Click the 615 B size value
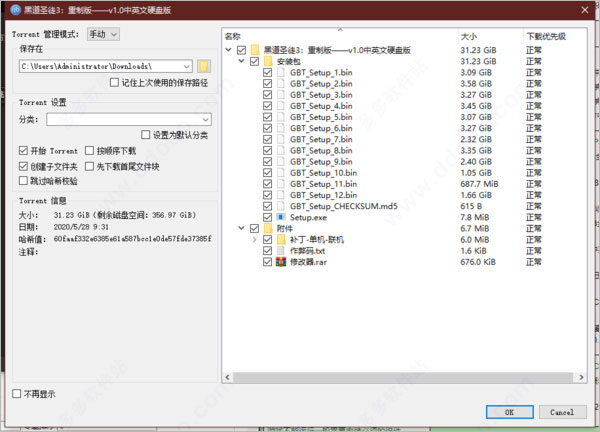Viewport: 600px width, 432px height. [471, 206]
